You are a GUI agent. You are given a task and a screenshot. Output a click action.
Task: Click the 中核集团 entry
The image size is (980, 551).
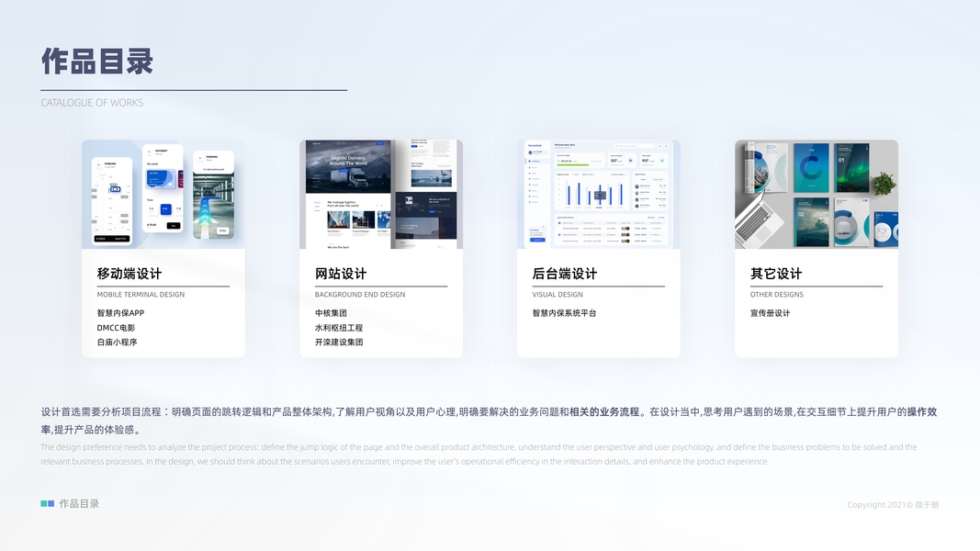point(331,313)
